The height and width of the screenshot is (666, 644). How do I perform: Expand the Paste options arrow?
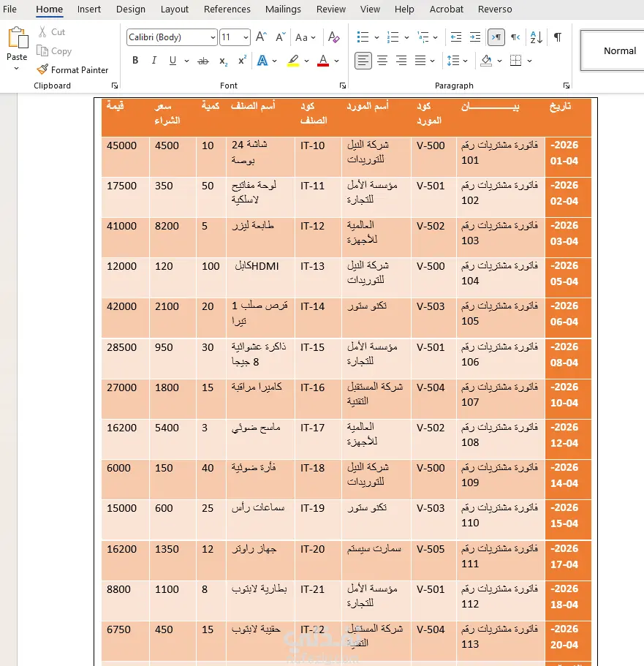pyautogui.click(x=17, y=68)
